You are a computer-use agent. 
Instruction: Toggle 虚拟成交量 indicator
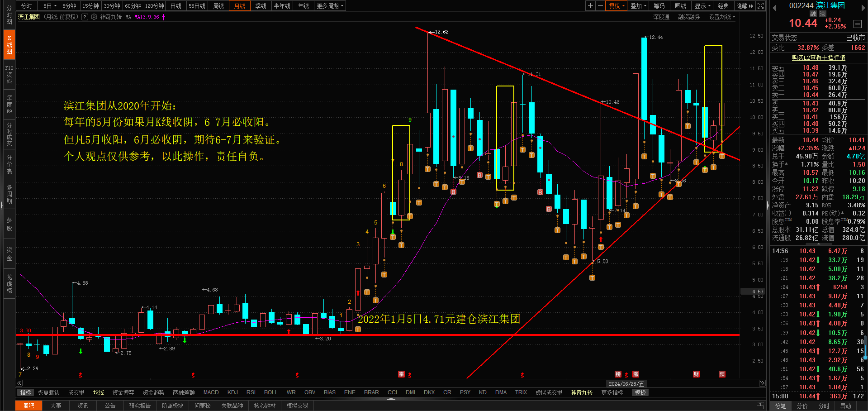coord(549,392)
